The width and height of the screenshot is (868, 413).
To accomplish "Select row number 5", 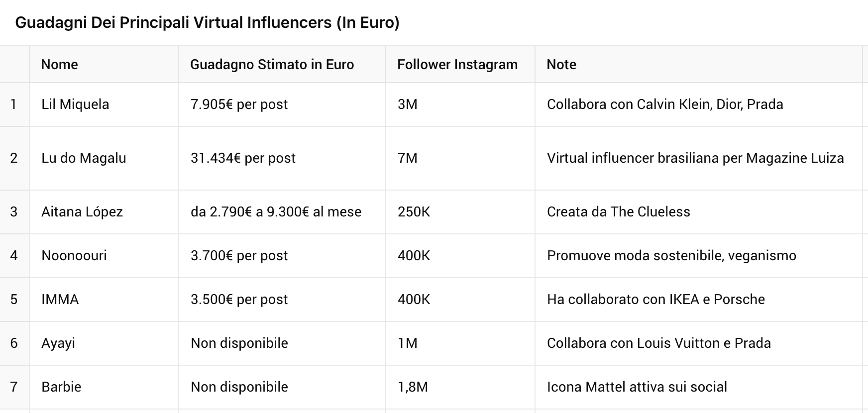I will pos(14,300).
